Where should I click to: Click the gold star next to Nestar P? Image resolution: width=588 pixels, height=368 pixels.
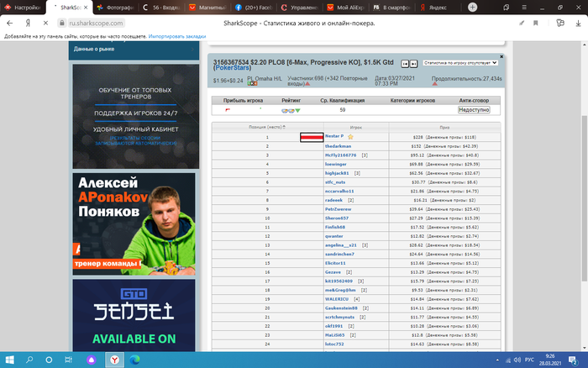click(x=350, y=137)
